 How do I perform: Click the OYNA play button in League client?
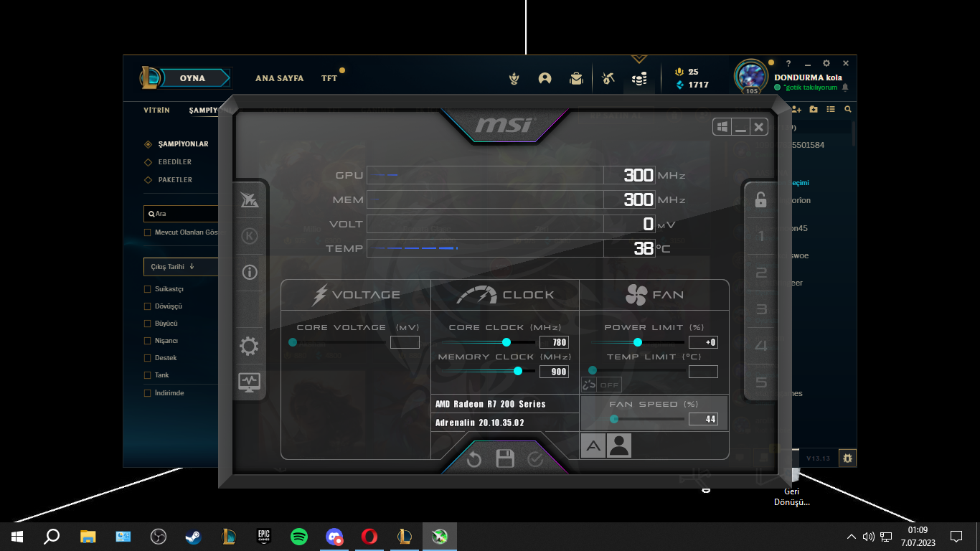click(192, 78)
